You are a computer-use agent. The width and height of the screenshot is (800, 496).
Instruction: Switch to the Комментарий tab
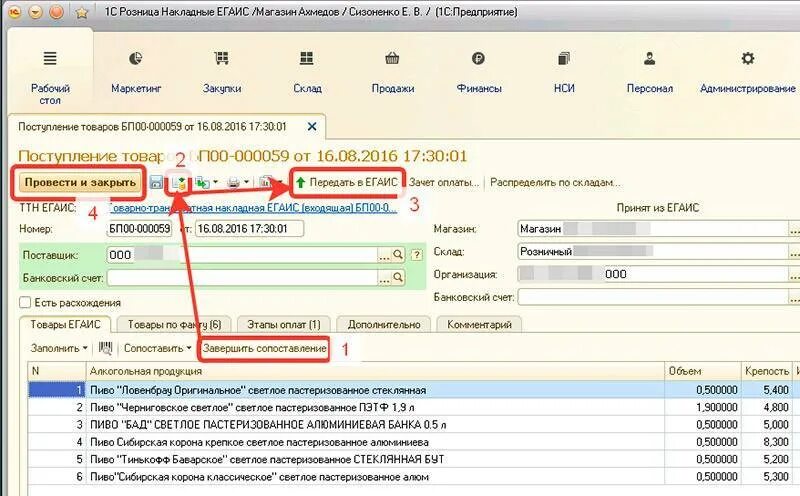(x=479, y=325)
